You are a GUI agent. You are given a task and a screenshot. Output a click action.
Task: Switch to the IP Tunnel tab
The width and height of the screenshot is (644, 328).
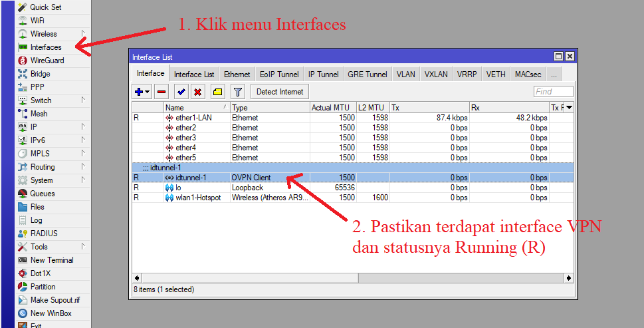(x=323, y=75)
